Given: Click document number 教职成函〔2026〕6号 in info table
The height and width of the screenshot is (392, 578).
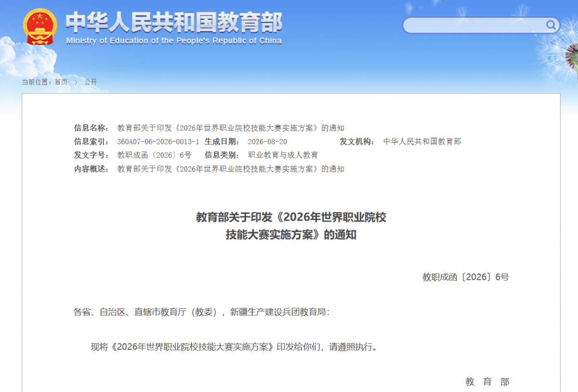Looking at the screenshot, I should [154, 155].
